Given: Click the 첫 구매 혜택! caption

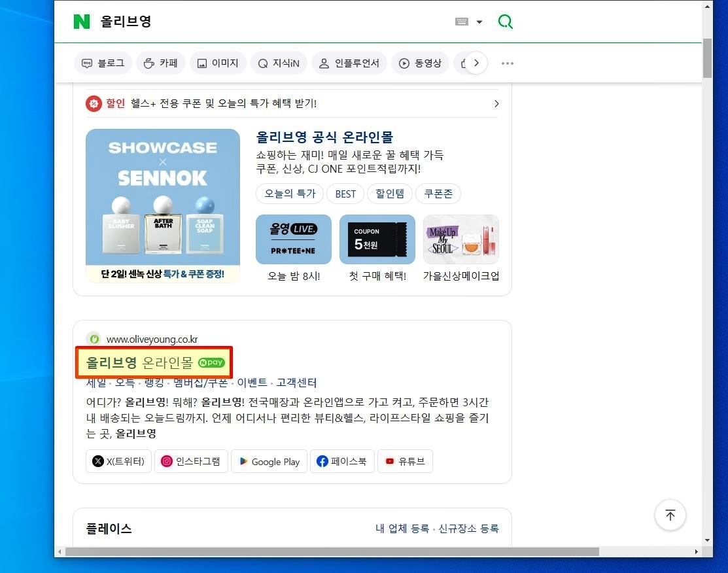Looking at the screenshot, I should click(377, 276).
